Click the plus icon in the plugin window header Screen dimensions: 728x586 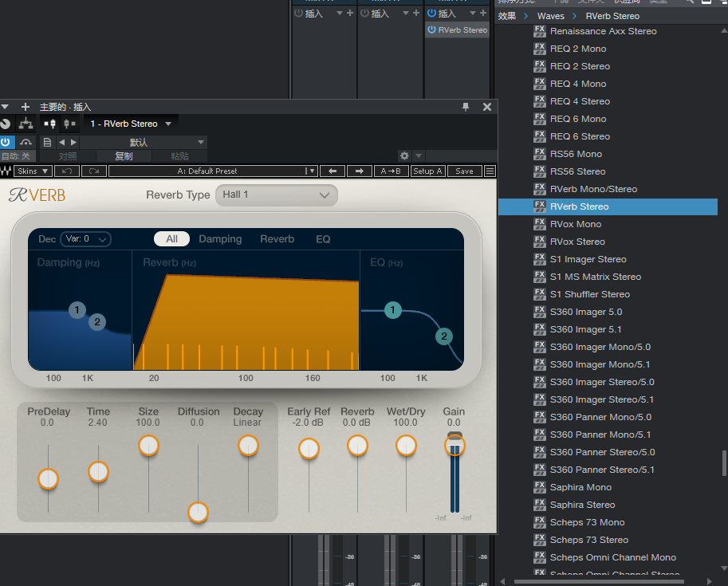click(26, 107)
